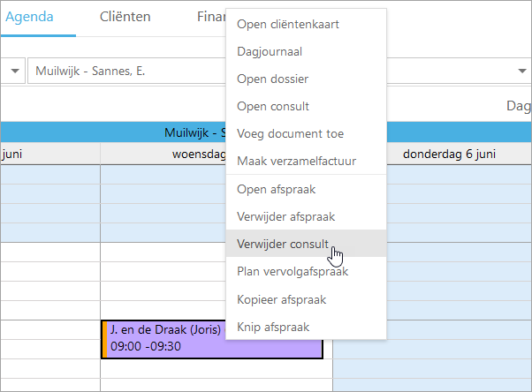Click 'Verwijder consult' menu item
Viewport: 532px width, 392px height.
click(x=283, y=244)
